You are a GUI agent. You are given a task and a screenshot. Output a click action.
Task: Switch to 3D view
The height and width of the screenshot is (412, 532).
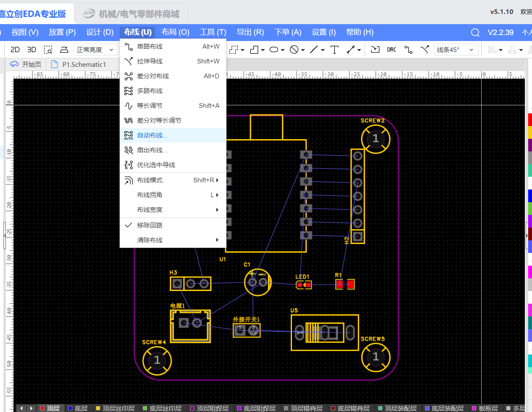tap(32, 49)
